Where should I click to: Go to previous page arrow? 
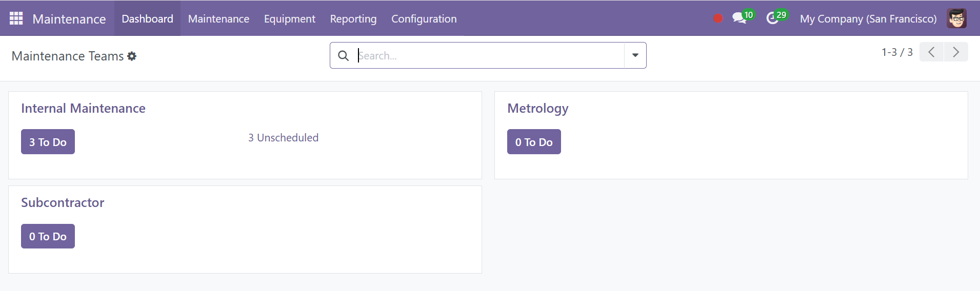[931, 52]
